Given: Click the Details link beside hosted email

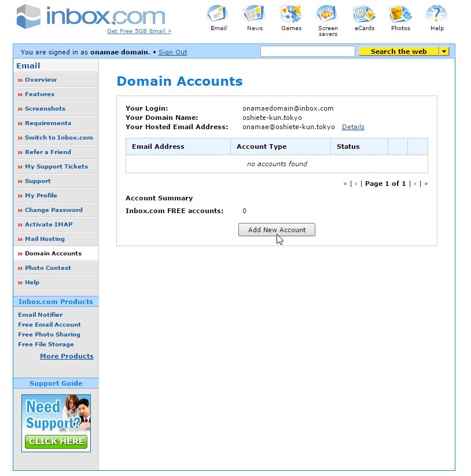Looking at the screenshot, I should tap(353, 127).
